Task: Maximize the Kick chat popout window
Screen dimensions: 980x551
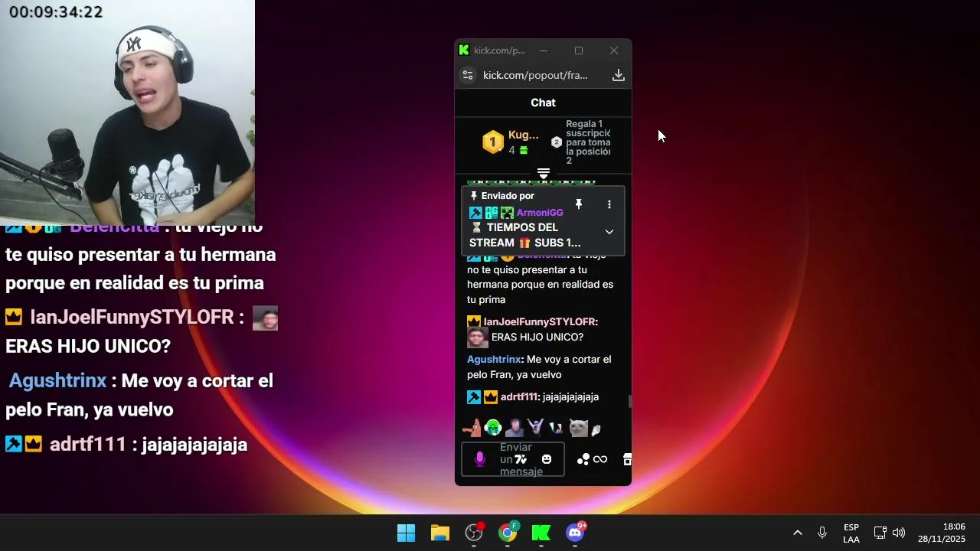Action: 579,51
